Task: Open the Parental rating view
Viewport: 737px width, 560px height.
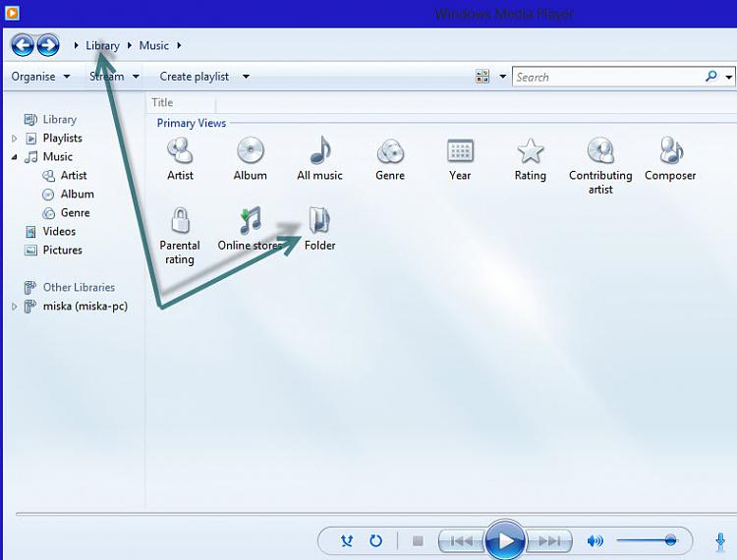Action: (x=180, y=236)
